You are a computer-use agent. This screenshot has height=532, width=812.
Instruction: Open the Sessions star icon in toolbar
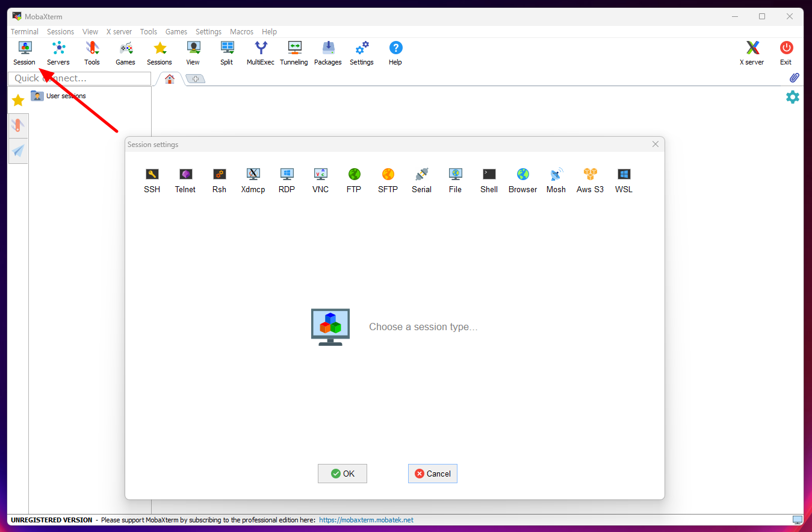click(160, 53)
